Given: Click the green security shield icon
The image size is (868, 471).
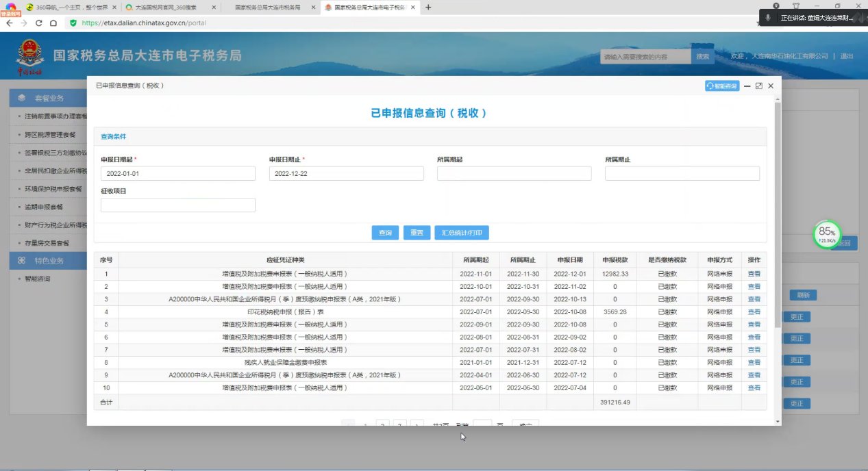Looking at the screenshot, I should [x=73, y=23].
